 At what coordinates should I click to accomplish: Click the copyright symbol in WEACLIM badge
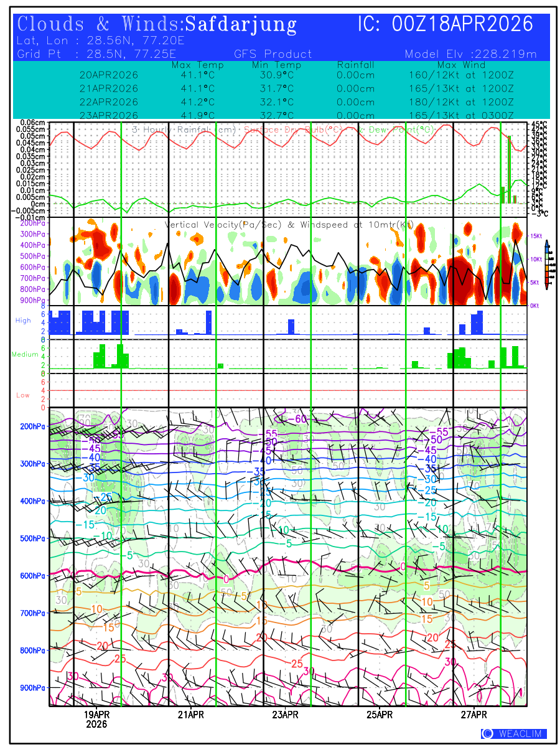tap(488, 734)
